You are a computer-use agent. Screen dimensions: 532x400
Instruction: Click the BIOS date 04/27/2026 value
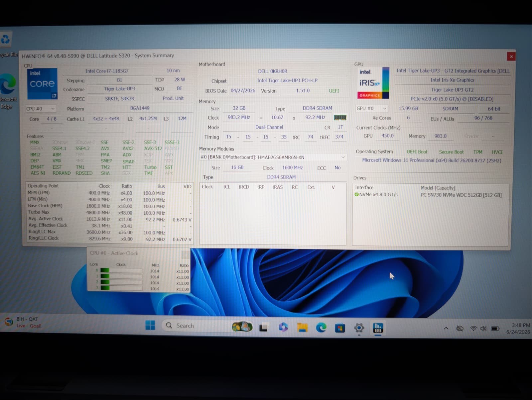(x=243, y=90)
